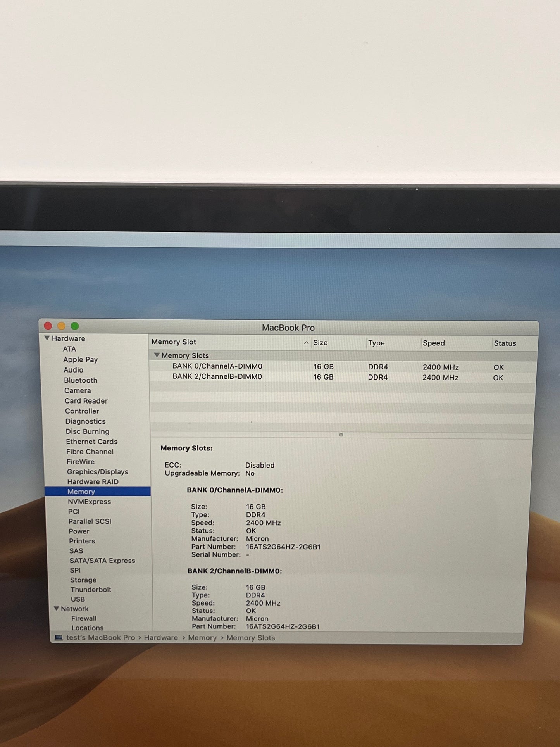Click the split-pane divider handle dot
Image resolution: width=560 pixels, height=747 pixels.
coord(341,435)
